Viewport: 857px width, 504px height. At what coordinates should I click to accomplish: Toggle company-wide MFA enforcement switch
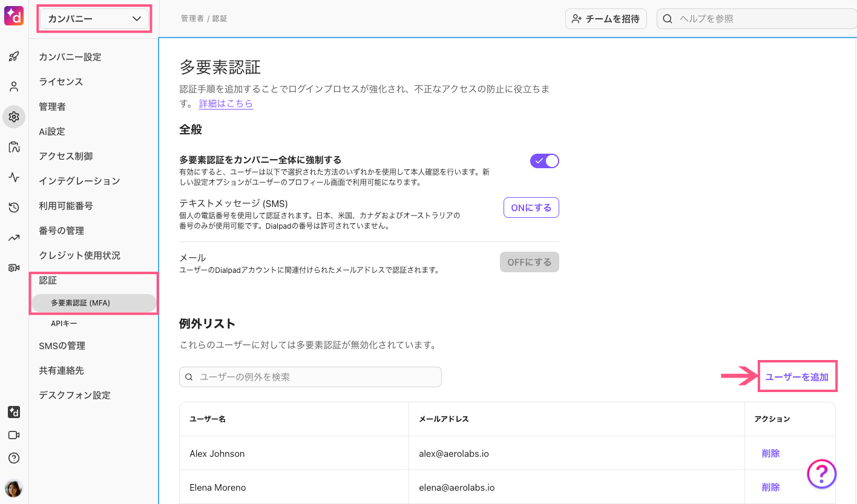pyautogui.click(x=545, y=161)
